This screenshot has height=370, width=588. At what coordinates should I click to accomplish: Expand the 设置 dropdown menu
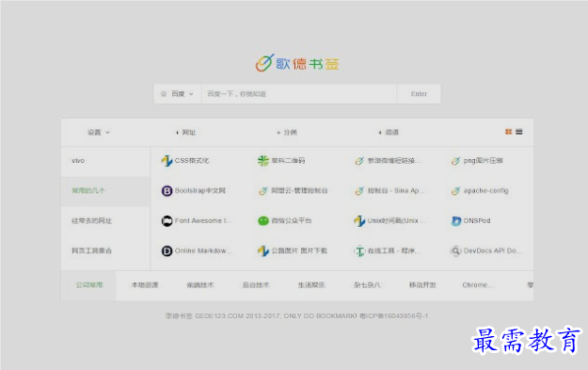point(99,132)
